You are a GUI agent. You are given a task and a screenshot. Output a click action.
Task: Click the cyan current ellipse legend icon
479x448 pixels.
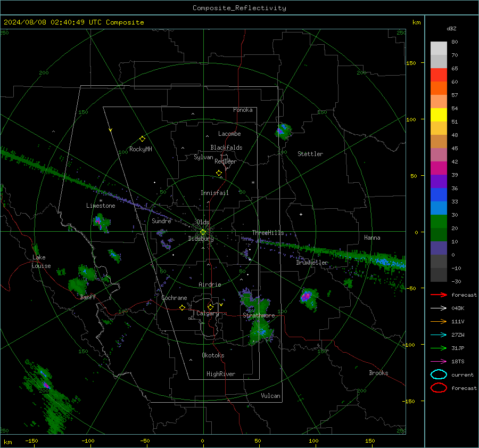[439, 374]
